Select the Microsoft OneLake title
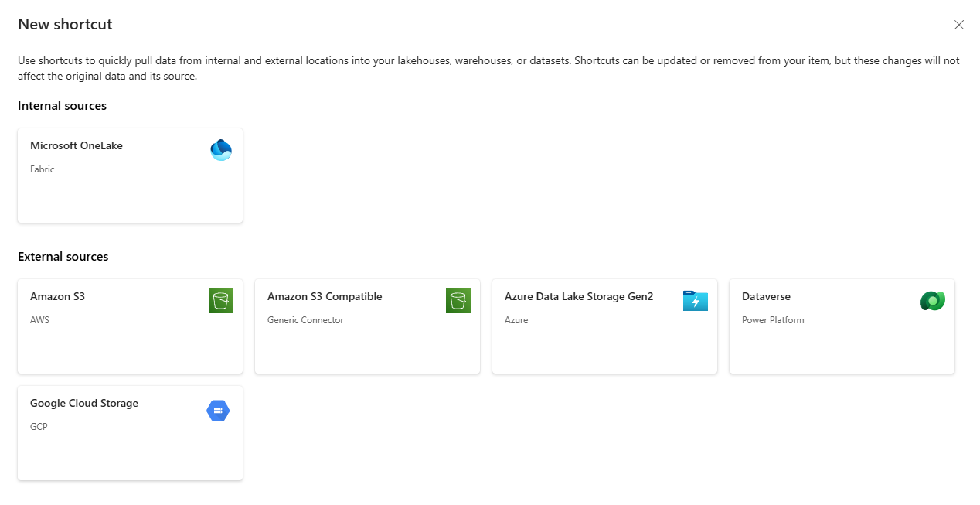The height and width of the screenshot is (505, 980). click(x=77, y=145)
